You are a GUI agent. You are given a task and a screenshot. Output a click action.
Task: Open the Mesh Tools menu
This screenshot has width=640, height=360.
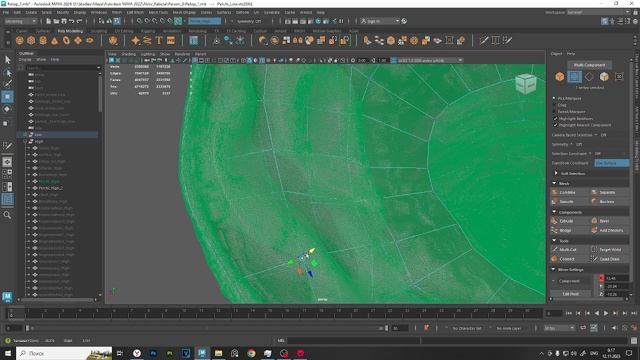(158, 13)
